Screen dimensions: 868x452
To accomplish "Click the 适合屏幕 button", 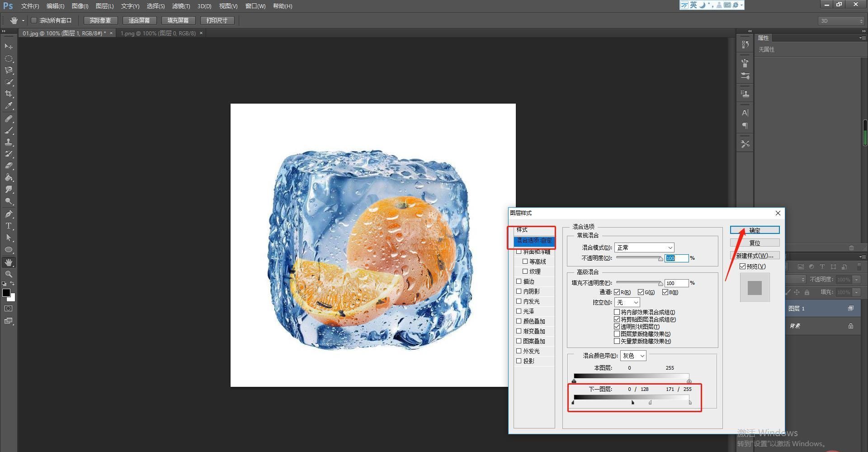I will [x=139, y=20].
